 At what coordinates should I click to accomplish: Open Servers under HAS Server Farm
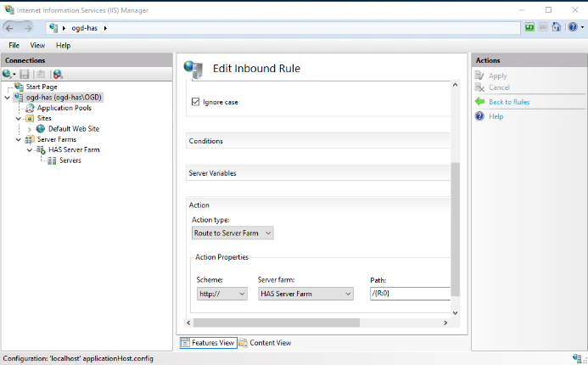(70, 160)
